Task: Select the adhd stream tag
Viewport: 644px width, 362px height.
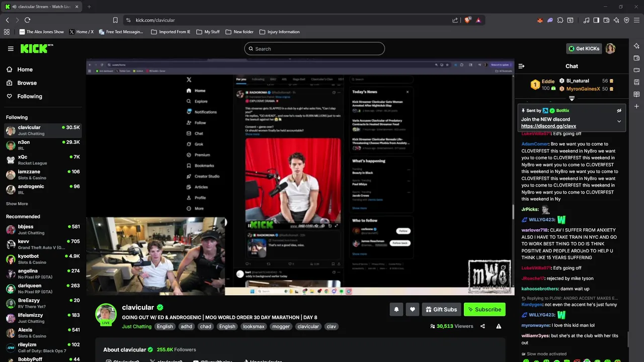Action: click(x=187, y=326)
